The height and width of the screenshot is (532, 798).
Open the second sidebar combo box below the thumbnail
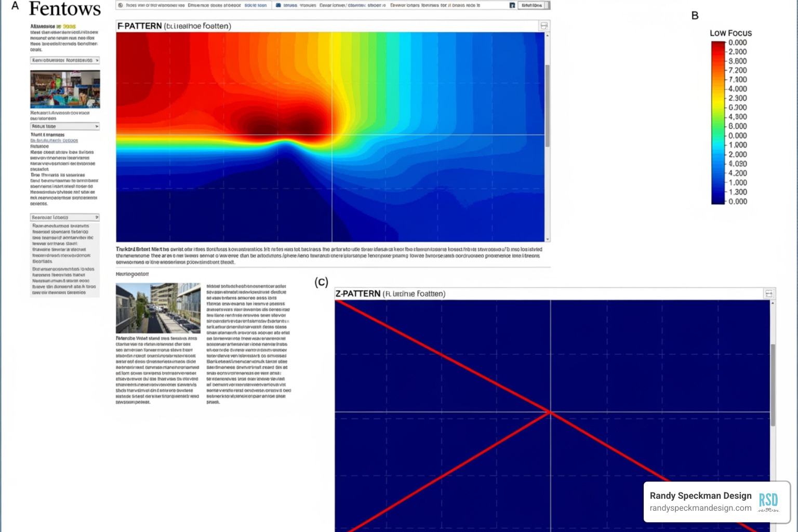point(64,126)
